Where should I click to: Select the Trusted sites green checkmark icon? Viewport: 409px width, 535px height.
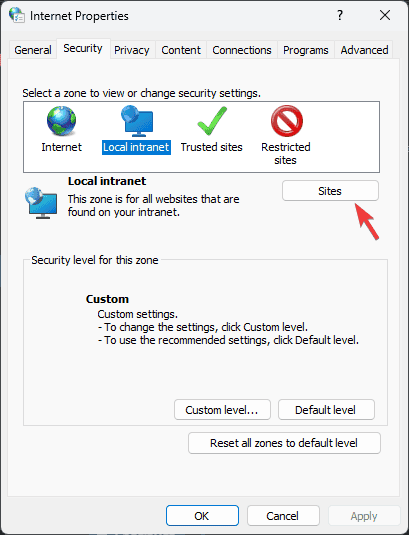[x=212, y=121]
